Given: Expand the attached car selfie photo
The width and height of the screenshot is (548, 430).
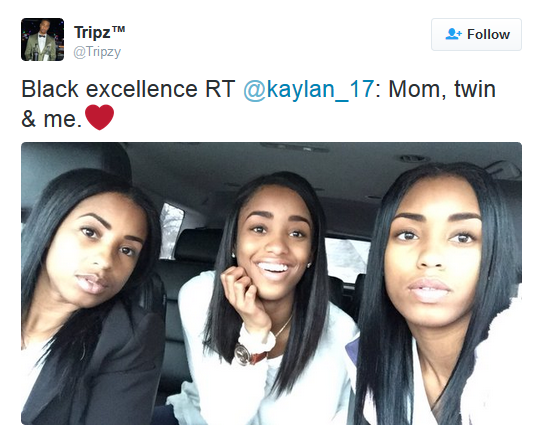Looking at the screenshot, I should (272, 284).
